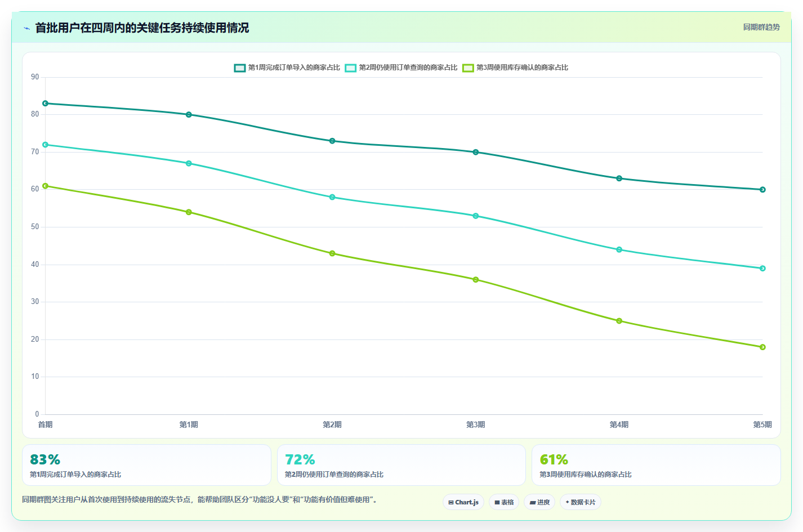
Task: Click the dark teal data point at 第4期
Action: tap(619, 178)
